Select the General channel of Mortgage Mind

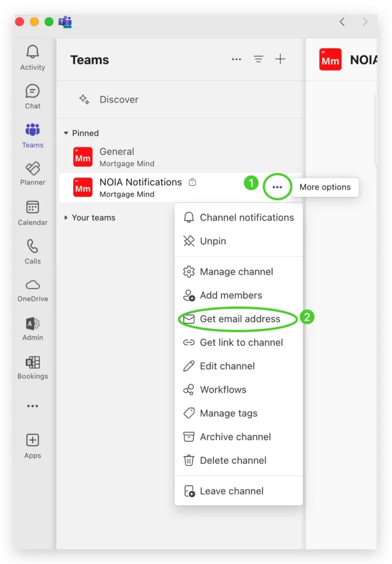point(117,156)
